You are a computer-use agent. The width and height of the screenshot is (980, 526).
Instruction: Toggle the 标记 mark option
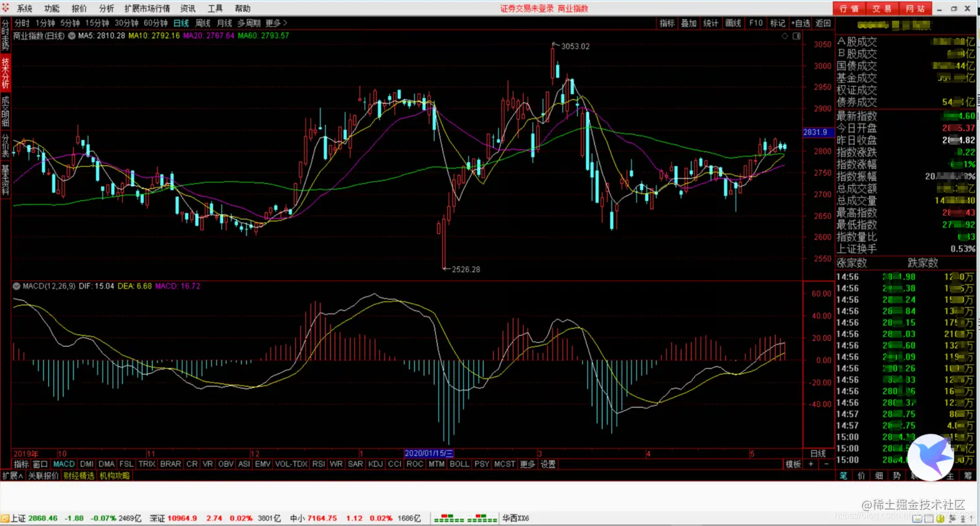(778, 23)
